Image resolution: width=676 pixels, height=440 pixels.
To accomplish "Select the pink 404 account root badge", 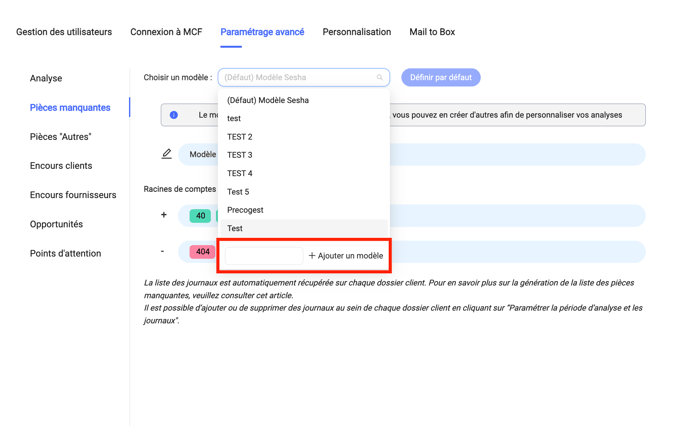I will (x=203, y=252).
